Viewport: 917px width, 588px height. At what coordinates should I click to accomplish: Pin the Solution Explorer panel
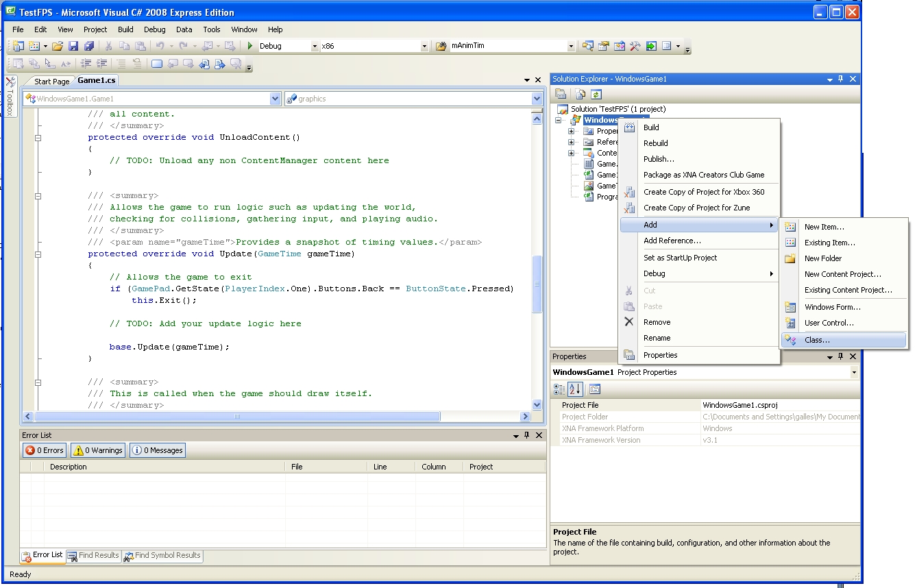841,79
